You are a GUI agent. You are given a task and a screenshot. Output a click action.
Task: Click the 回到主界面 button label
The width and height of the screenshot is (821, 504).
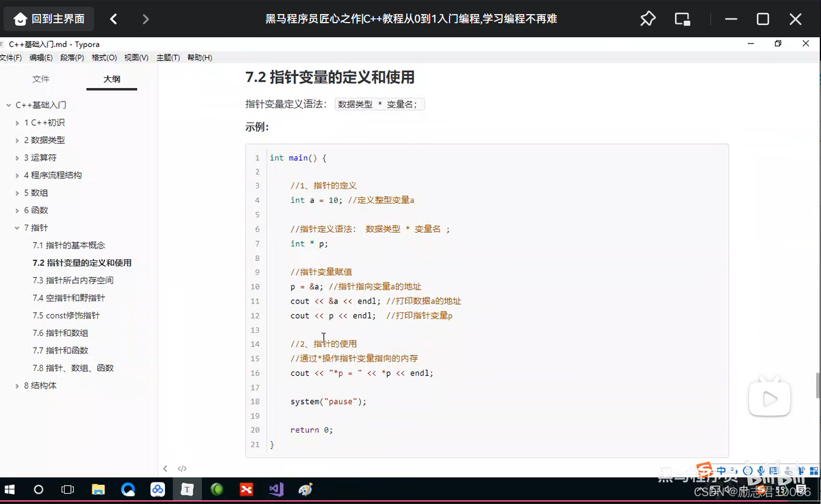pyautogui.click(x=58, y=19)
